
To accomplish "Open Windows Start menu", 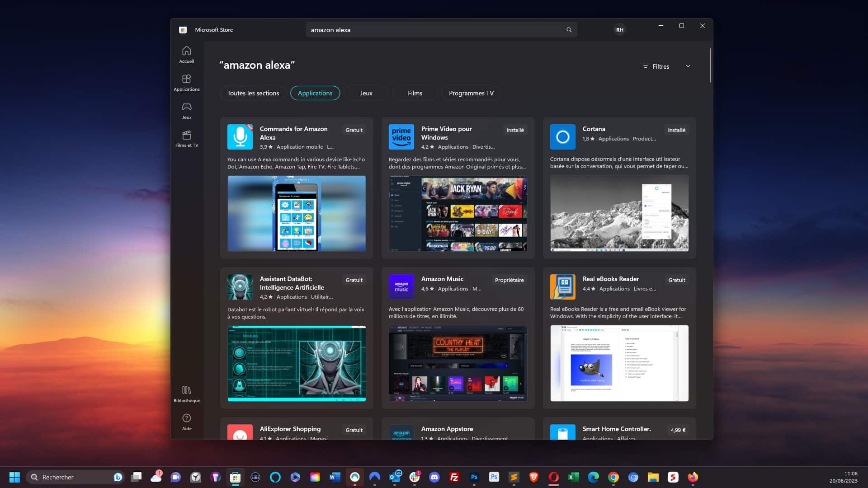I will pos(14,477).
